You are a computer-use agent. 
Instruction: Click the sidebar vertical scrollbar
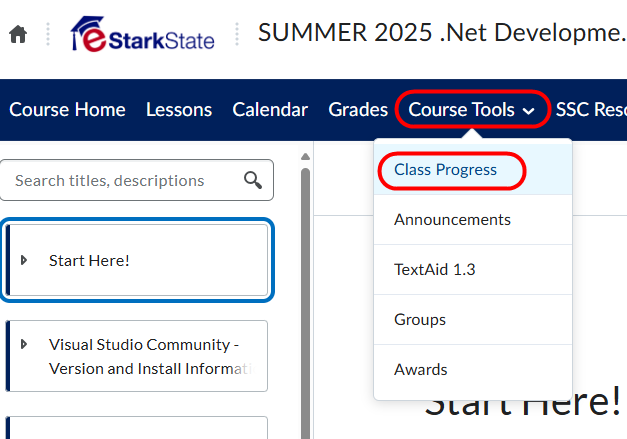coord(306,304)
